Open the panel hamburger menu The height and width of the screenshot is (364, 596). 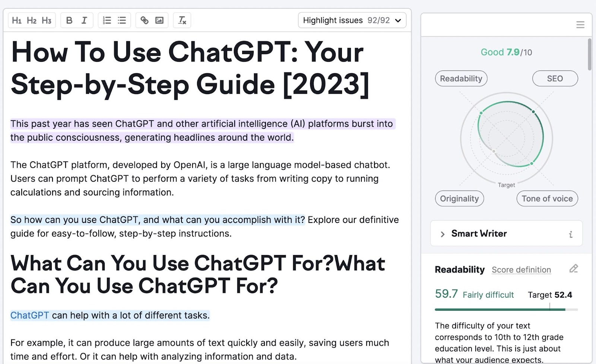pyautogui.click(x=580, y=25)
